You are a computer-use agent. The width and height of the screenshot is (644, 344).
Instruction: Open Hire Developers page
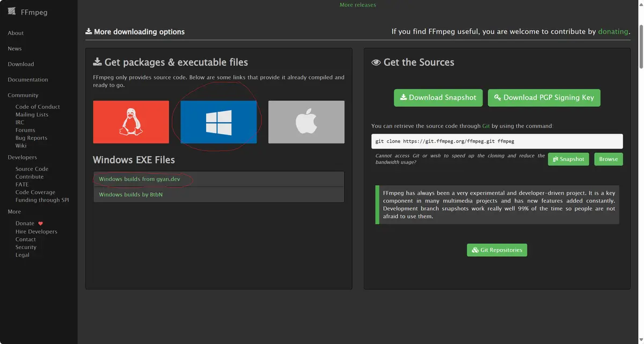[x=36, y=232]
